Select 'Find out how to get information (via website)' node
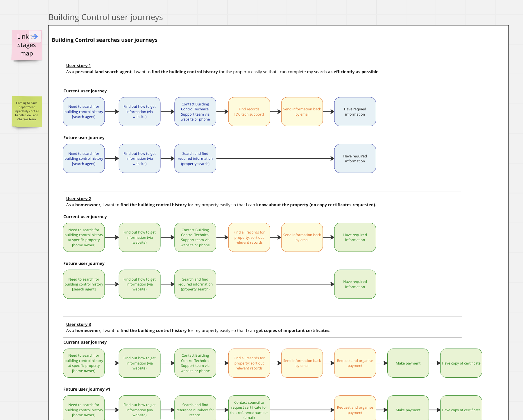Screen dimensions: 523x420 tap(139, 112)
